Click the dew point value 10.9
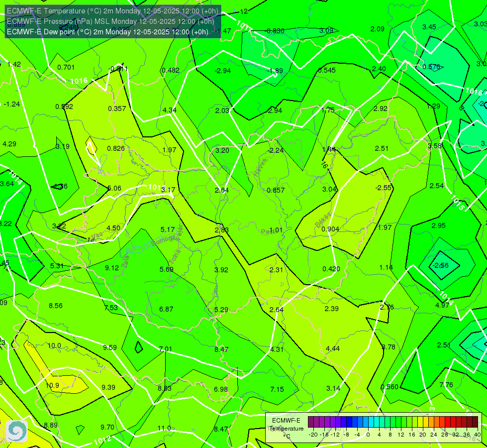Screen dimensions: 487x448 (52, 385)
